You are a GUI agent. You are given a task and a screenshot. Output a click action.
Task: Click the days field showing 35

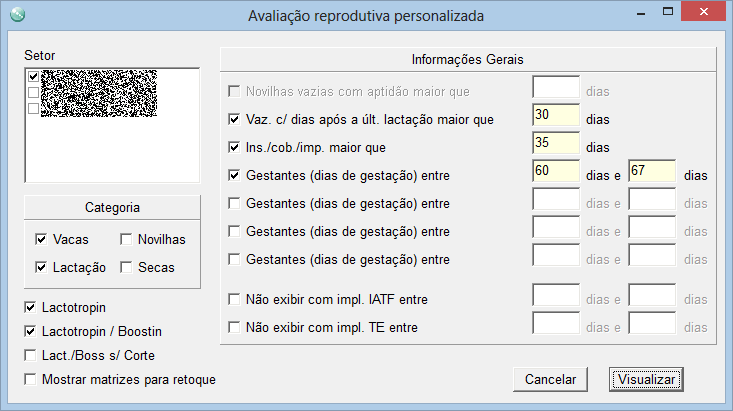pyautogui.click(x=556, y=143)
